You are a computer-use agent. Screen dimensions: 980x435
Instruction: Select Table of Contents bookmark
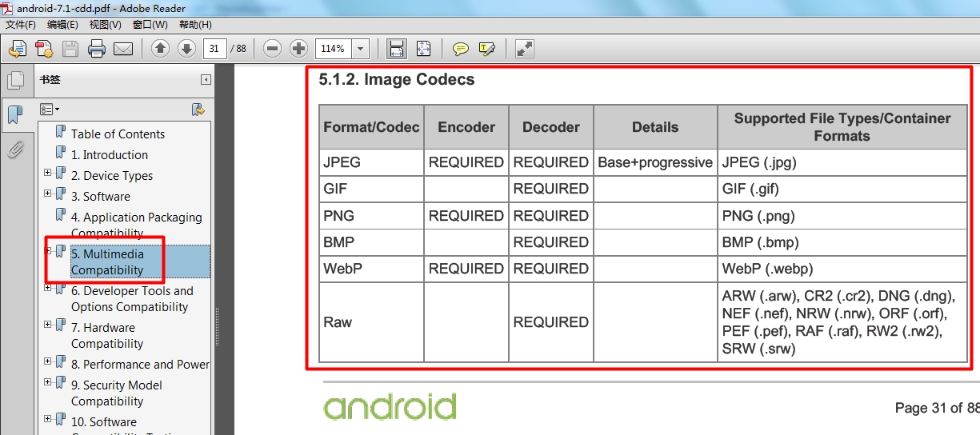tap(118, 134)
